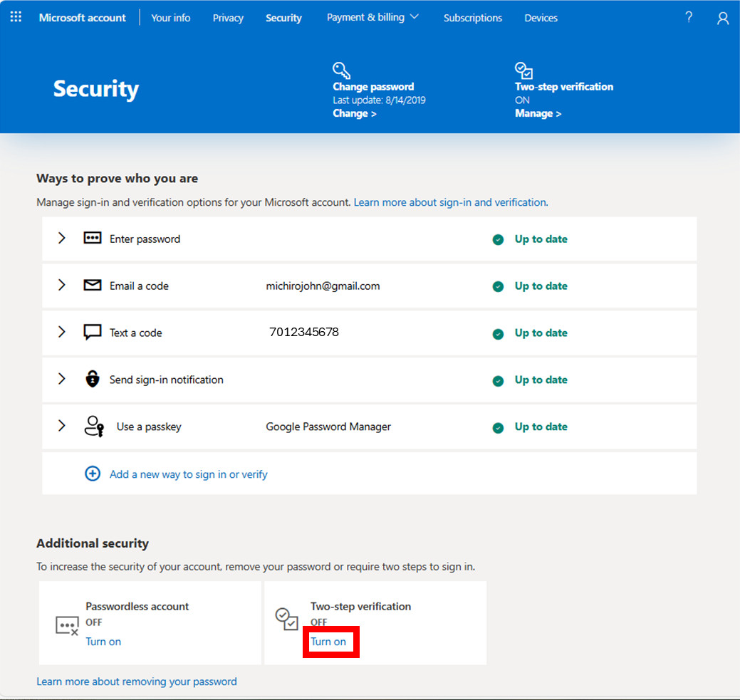Image resolution: width=740 pixels, height=700 pixels.
Task: Click the header Two-step verification checkmark icon
Action: (523, 70)
